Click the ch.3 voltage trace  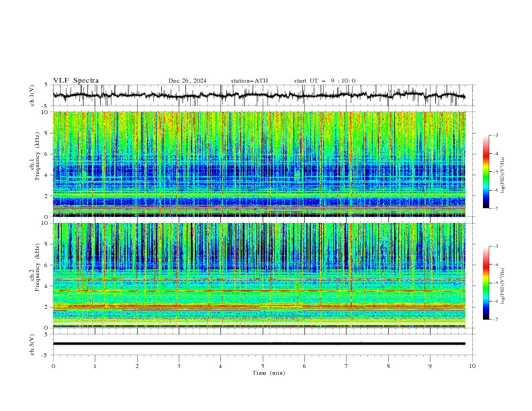(259, 344)
